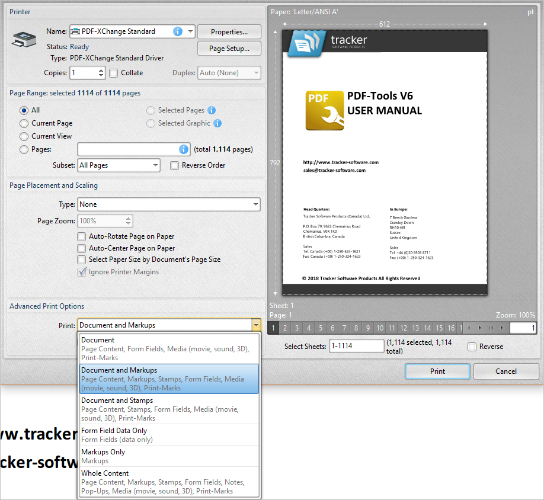Jump to sheet 10 in preview strip

click(380, 328)
